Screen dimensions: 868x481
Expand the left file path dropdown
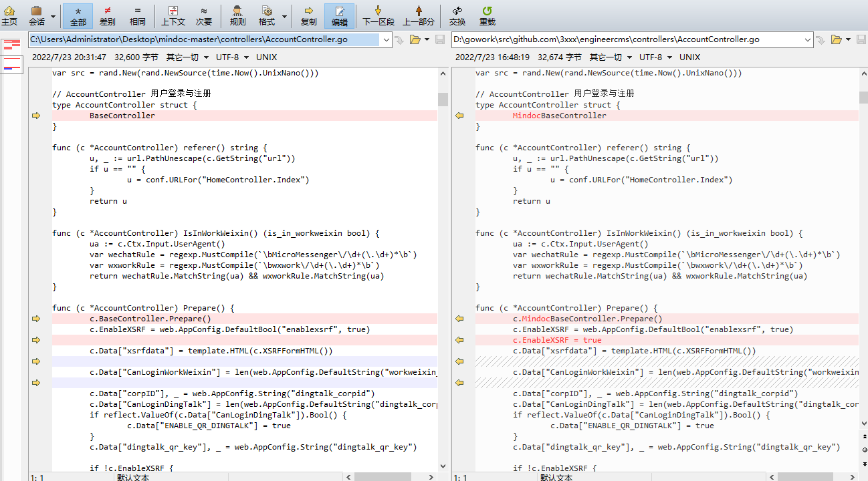point(386,39)
